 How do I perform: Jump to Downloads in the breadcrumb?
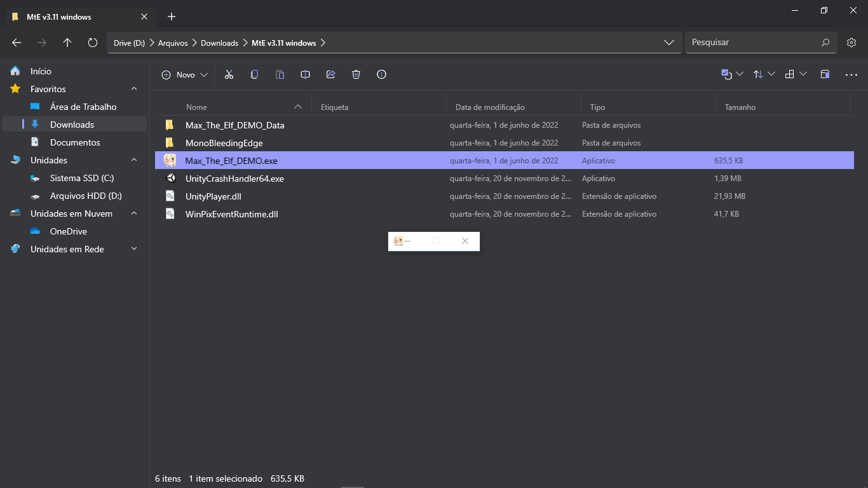(219, 43)
